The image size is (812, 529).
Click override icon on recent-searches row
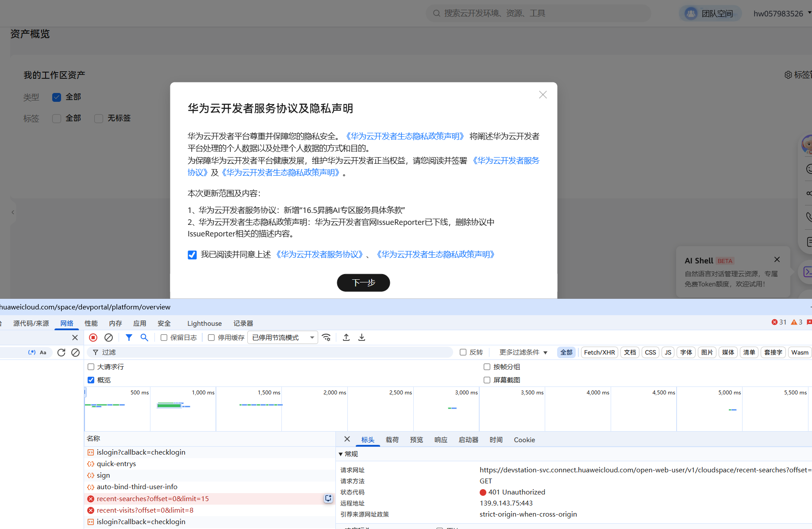coord(328,498)
